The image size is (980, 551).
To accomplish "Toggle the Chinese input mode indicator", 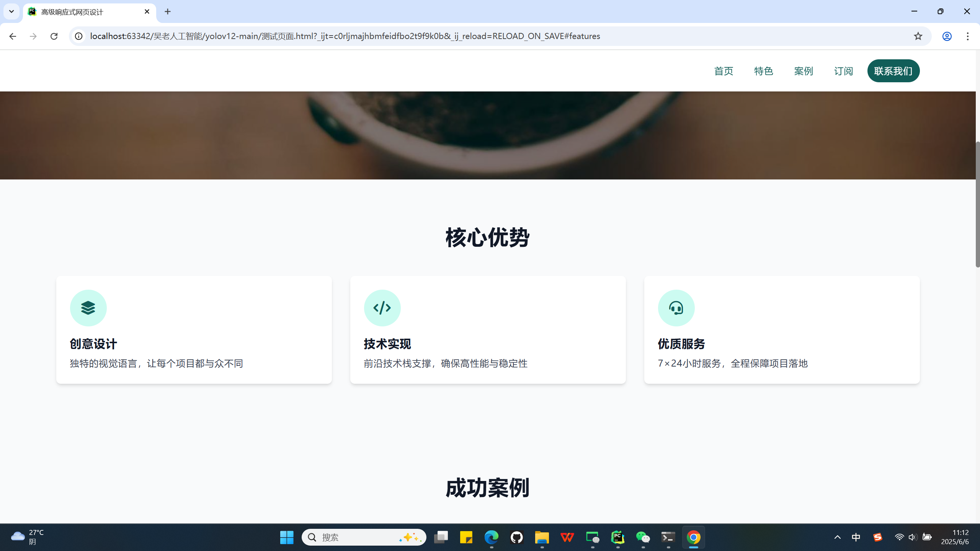I will [x=856, y=537].
